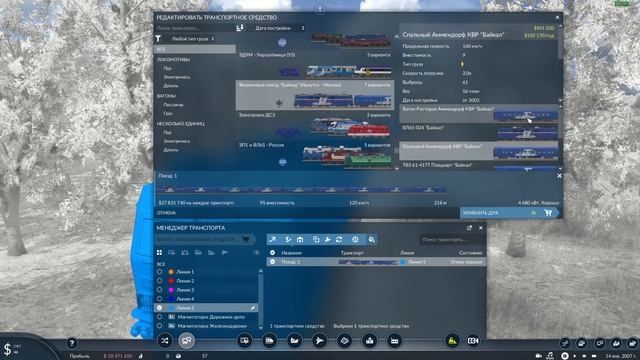Click the vehicle list scroll-down arrow

click(x=397, y=168)
